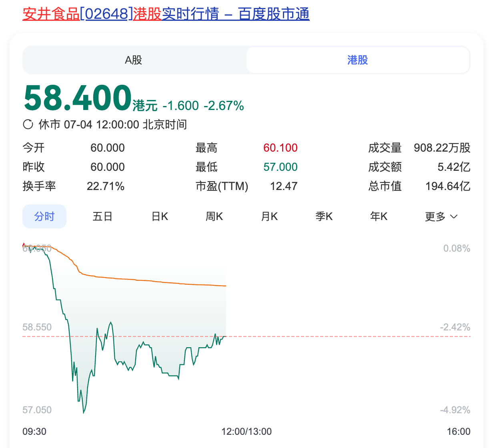Click the chart percent label -4.92%
Image resolution: width=489 pixels, height=448 pixels.
[x=455, y=410]
